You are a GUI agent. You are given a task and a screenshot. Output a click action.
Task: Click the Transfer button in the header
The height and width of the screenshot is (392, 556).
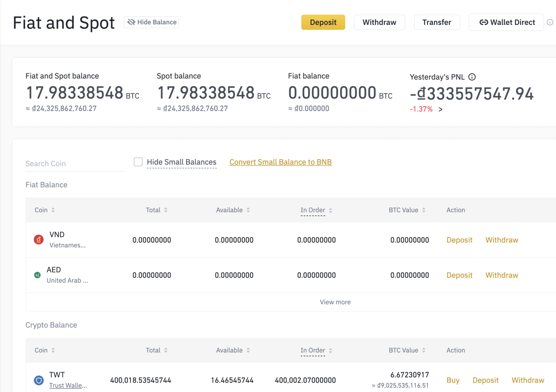coord(437,22)
